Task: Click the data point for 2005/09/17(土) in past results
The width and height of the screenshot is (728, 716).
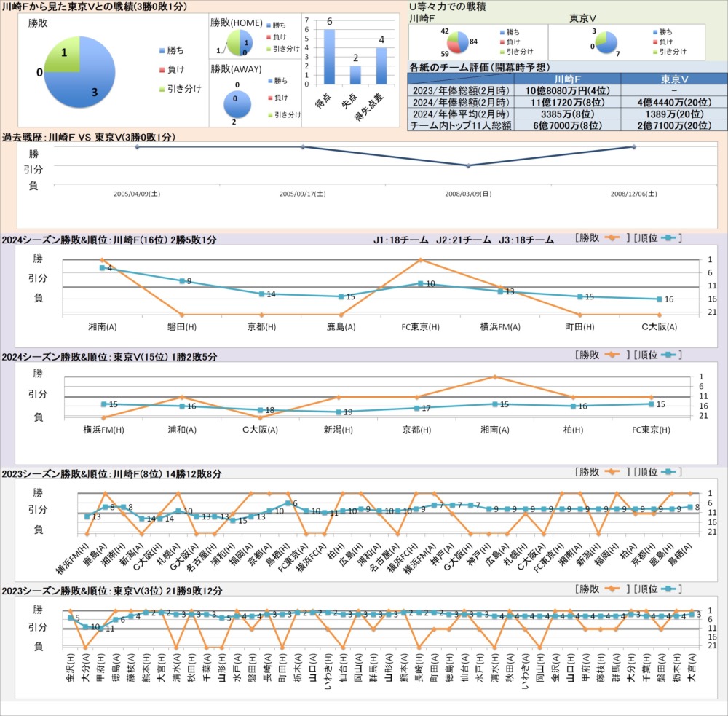Action: tap(303, 147)
